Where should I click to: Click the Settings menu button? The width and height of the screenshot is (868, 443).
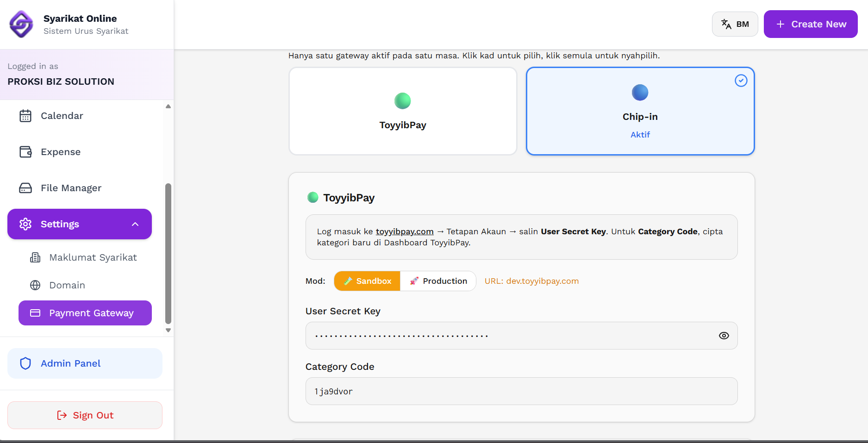(x=80, y=224)
